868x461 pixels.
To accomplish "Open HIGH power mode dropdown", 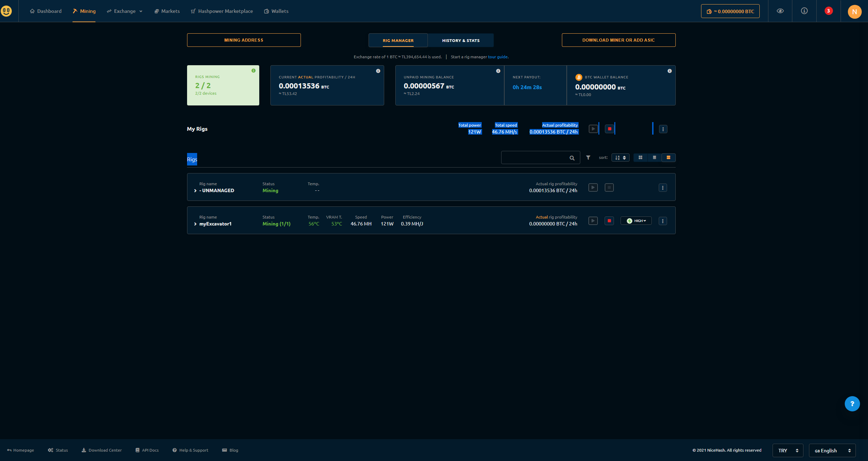I will click(636, 221).
